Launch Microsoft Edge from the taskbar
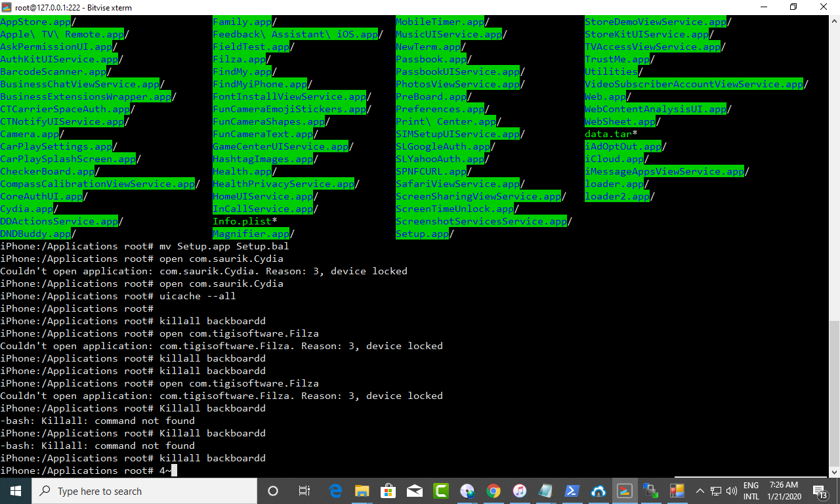This screenshot has height=504, width=840. (x=336, y=491)
